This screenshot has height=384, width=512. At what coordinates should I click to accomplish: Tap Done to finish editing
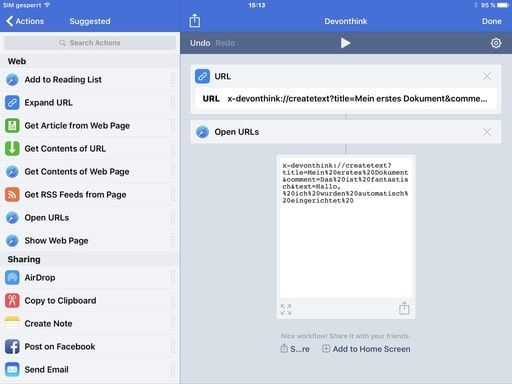click(x=491, y=21)
